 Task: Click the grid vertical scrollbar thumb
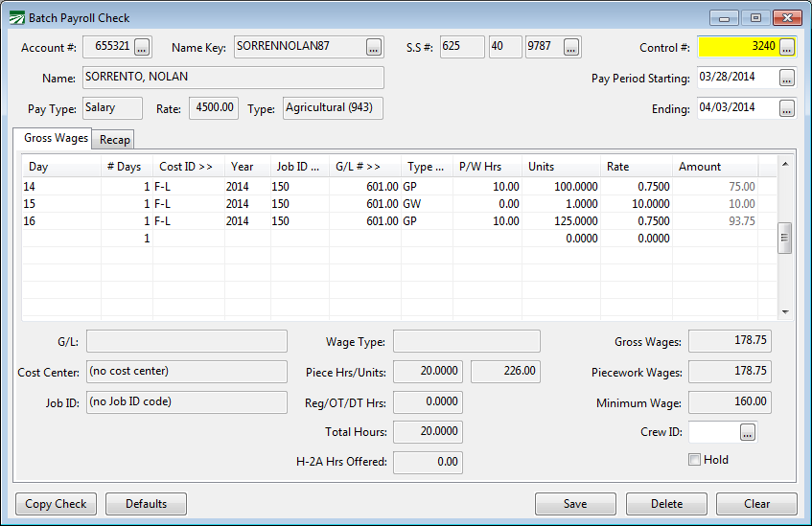pyautogui.click(x=785, y=238)
